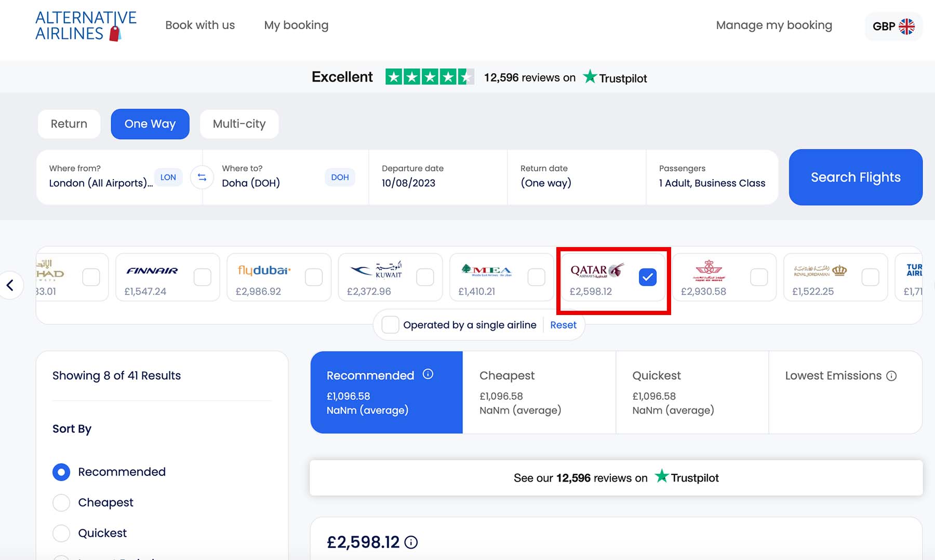Open the Lowest Emissions info icon
The width and height of the screenshot is (935, 560).
891,376
